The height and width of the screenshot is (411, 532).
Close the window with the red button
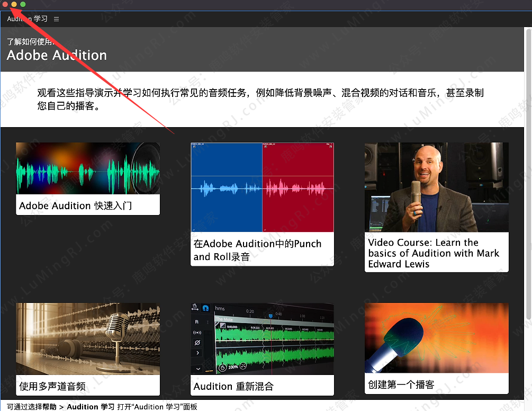click(x=5, y=4)
